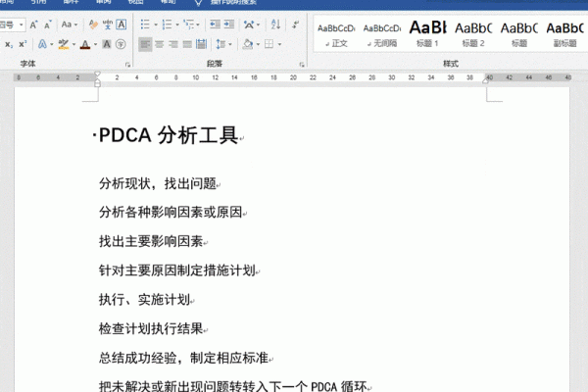This screenshot has height=392, width=588.
Task: Open the phonetic guide (pinyin) tool
Action: (107, 24)
